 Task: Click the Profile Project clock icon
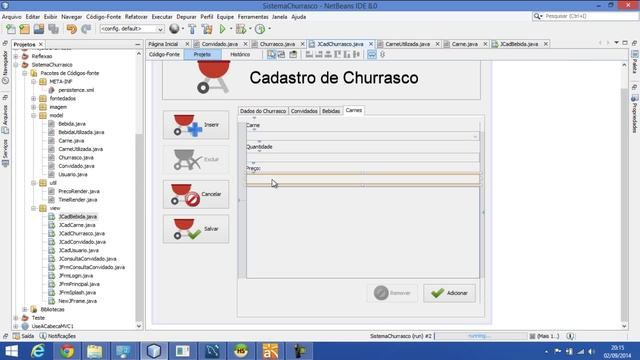coord(260,29)
